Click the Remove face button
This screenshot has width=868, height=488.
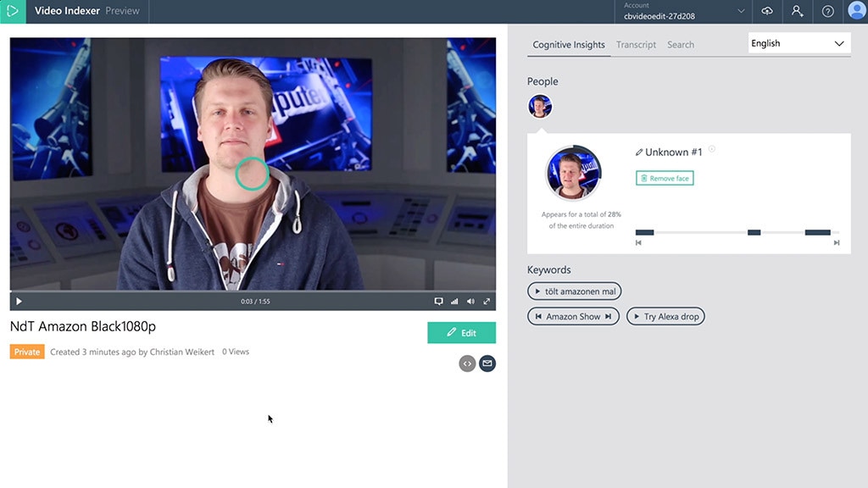(665, 178)
